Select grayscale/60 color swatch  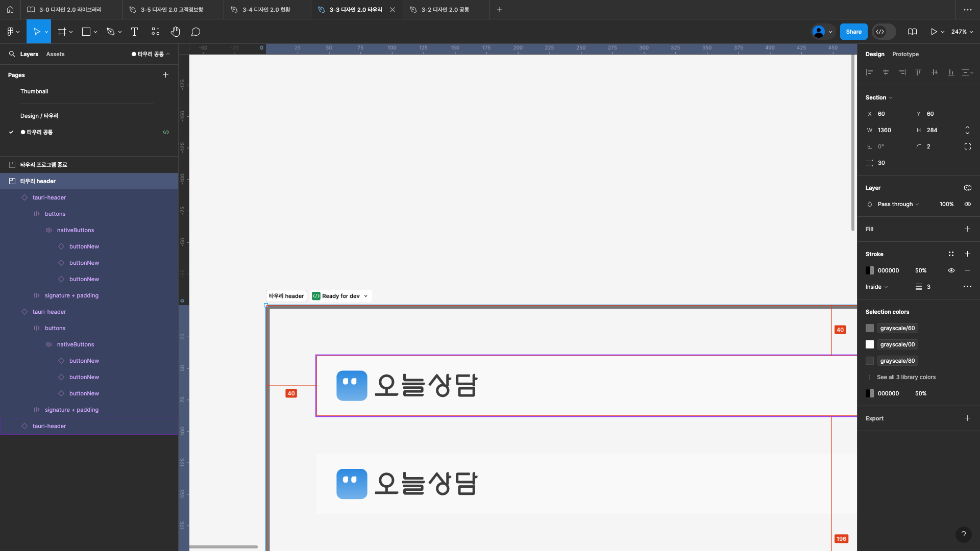(870, 329)
